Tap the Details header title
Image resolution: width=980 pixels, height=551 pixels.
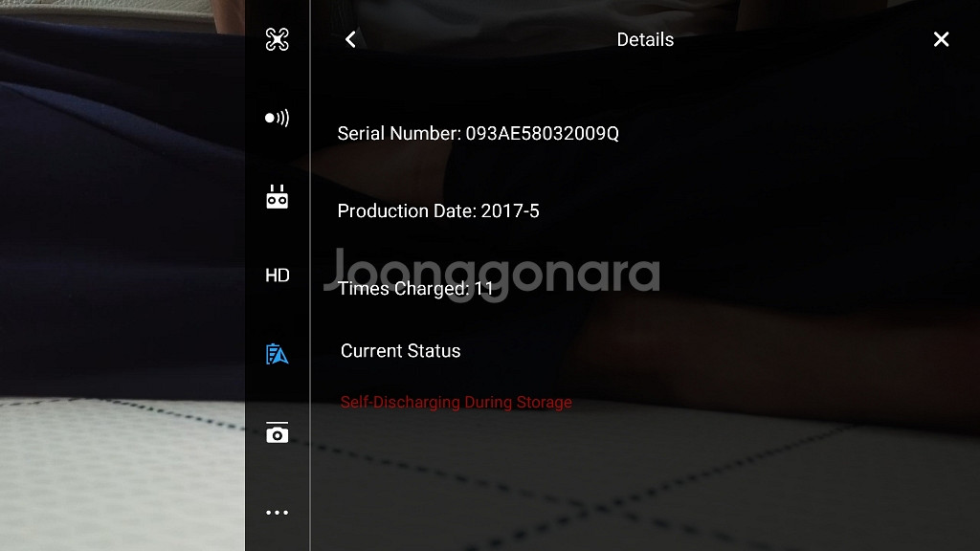click(645, 39)
